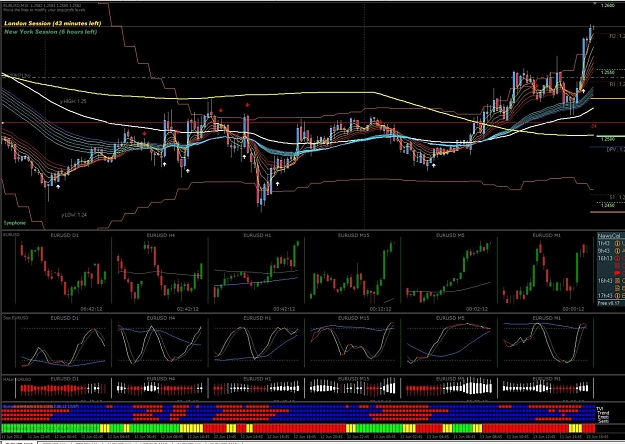Click the 06:42:12 candle timer under D1

(91, 309)
